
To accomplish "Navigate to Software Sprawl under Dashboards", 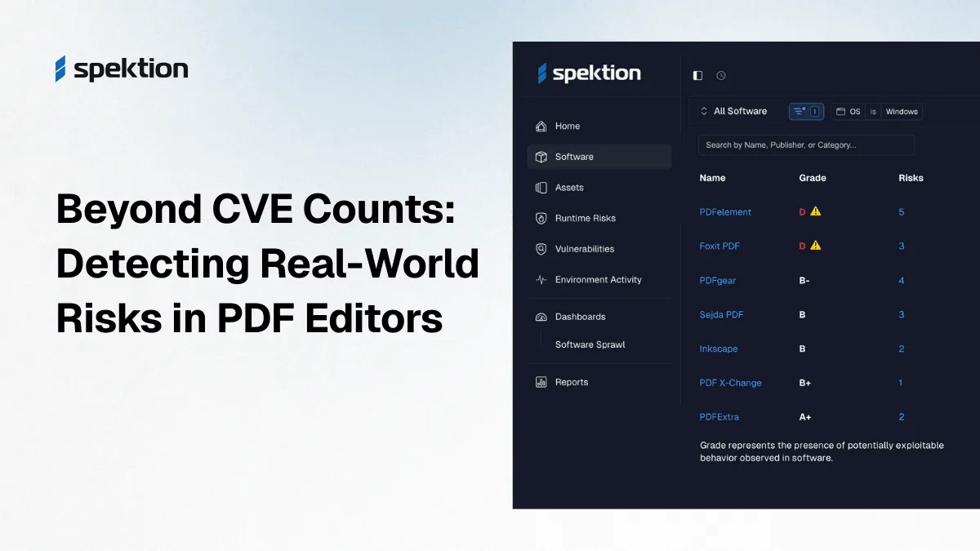I will pos(590,344).
